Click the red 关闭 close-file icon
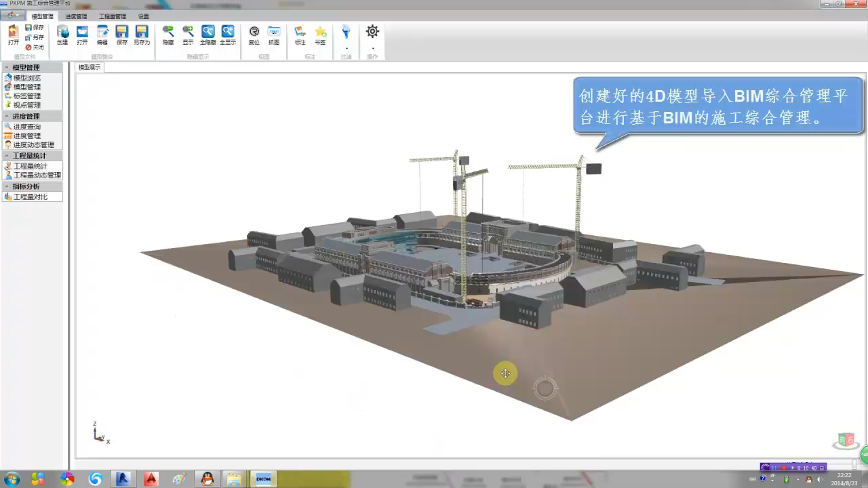Viewport: 868px width, 488px height. click(x=34, y=47)
